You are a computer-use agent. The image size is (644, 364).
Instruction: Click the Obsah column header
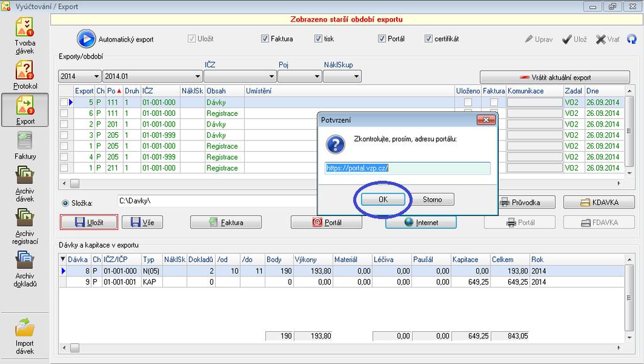(225, 91)
